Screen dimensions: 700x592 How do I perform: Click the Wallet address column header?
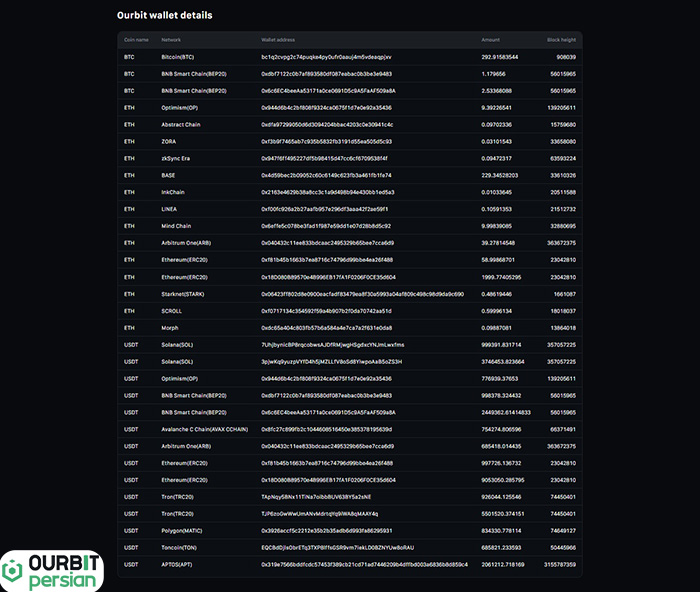point(282,39)
